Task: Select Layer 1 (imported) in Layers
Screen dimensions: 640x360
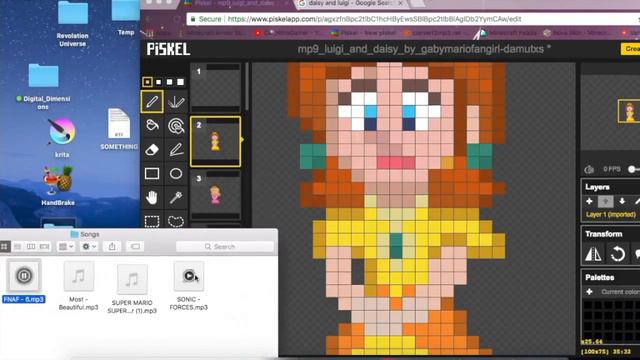Action: point(611,215)
